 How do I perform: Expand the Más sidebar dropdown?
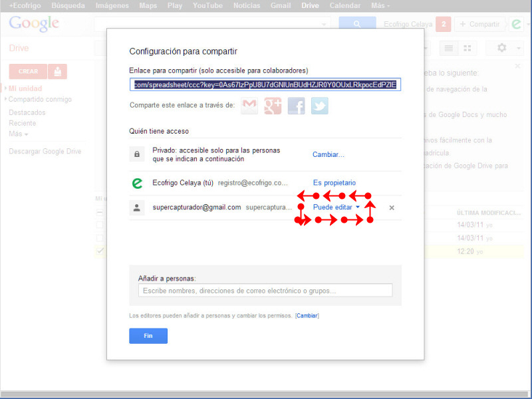19,134
